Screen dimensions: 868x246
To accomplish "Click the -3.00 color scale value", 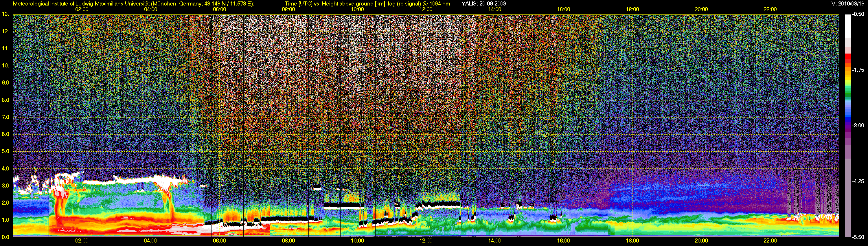I will (x=858, y=125).
